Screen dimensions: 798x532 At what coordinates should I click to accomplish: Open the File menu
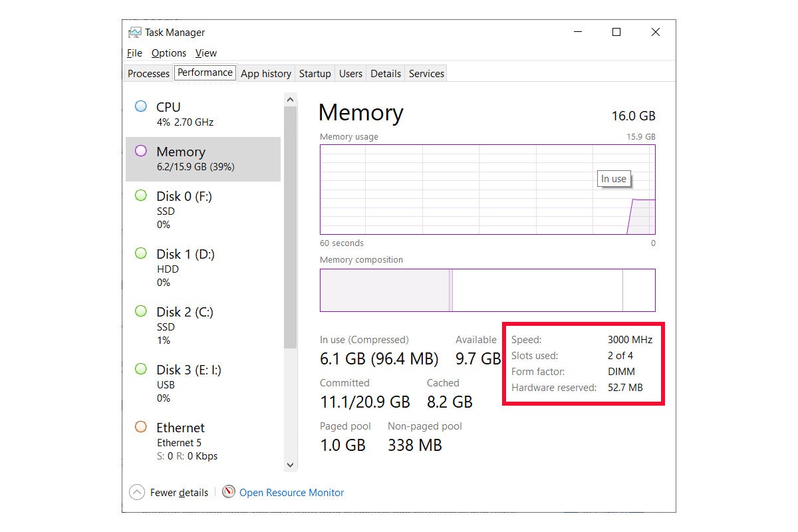(134, 53)
